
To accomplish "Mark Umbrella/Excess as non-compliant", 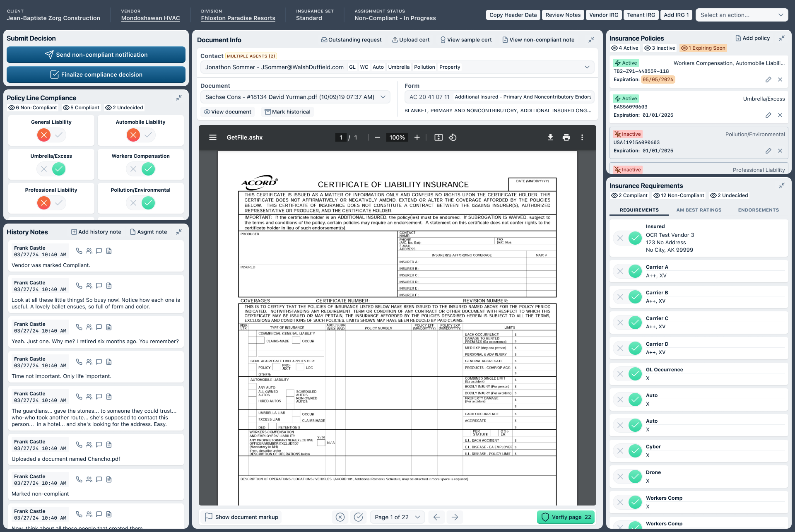I will (x=44, y=169).
